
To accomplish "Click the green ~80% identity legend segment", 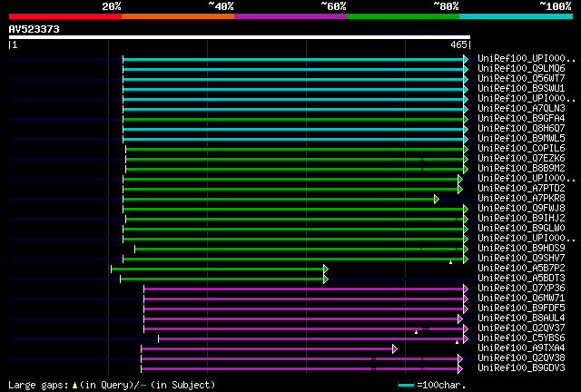I will point(403,16).
